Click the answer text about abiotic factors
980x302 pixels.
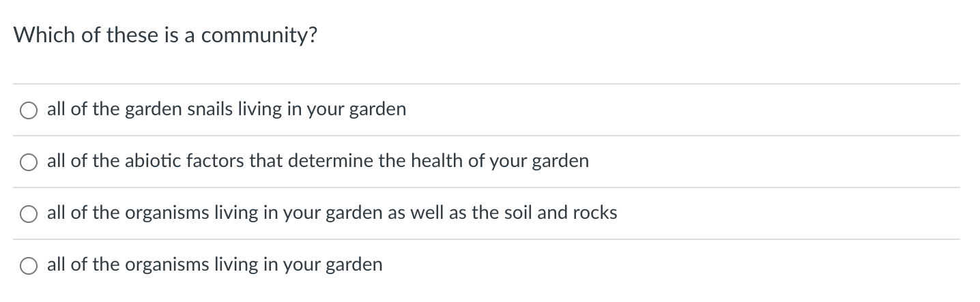(x=318, y=162)
